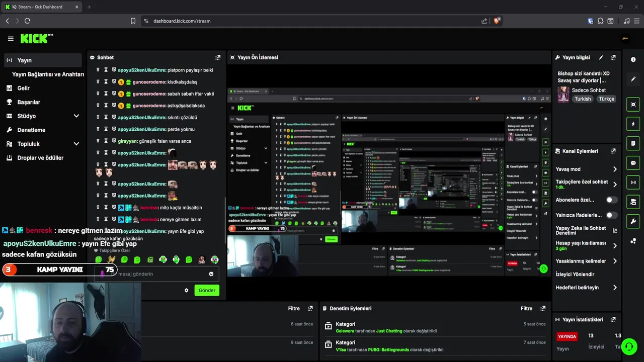
Task: Click the pencil icon in right sidebar
Action: pyautogui.click(x=633, y=79)
